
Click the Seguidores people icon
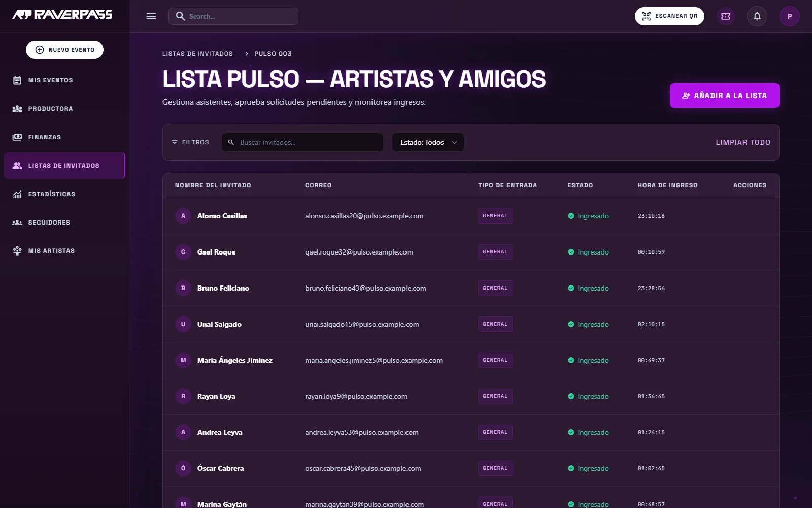[17, 223]
